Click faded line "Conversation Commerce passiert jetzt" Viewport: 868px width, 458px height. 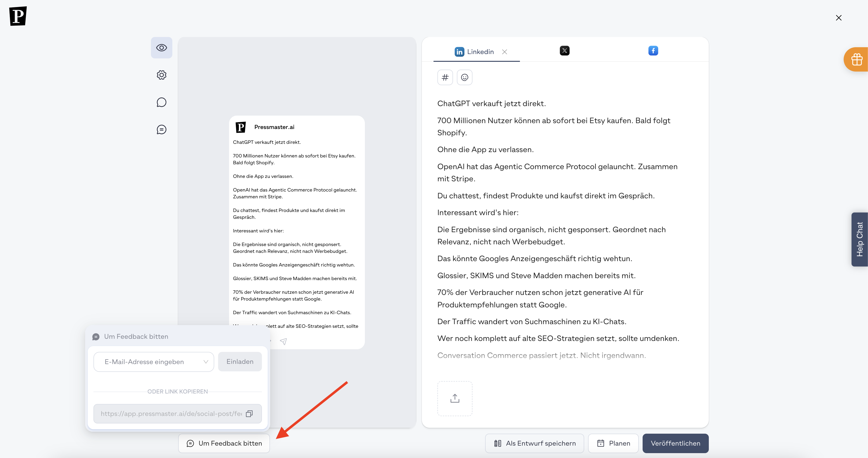tap(542, 355)
